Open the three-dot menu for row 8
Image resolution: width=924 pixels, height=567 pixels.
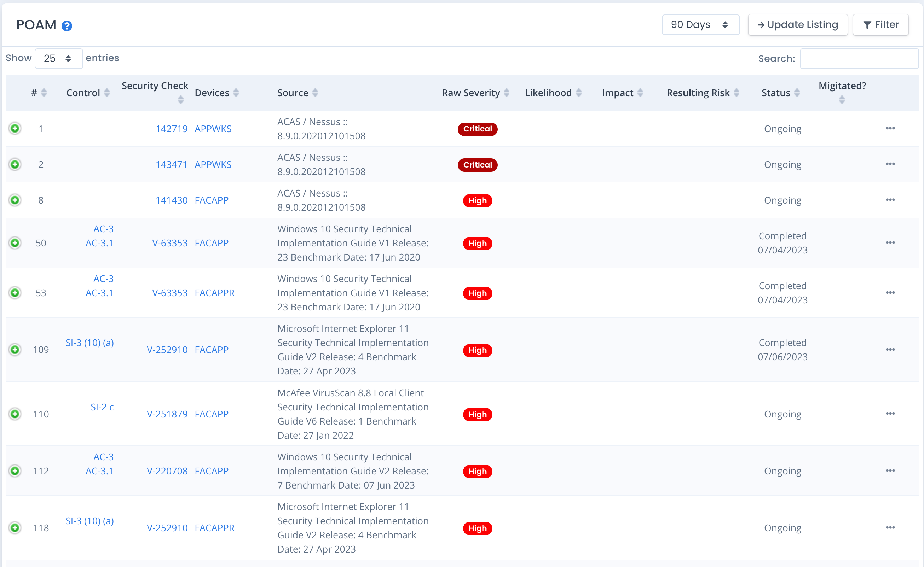tap(890, 200)
